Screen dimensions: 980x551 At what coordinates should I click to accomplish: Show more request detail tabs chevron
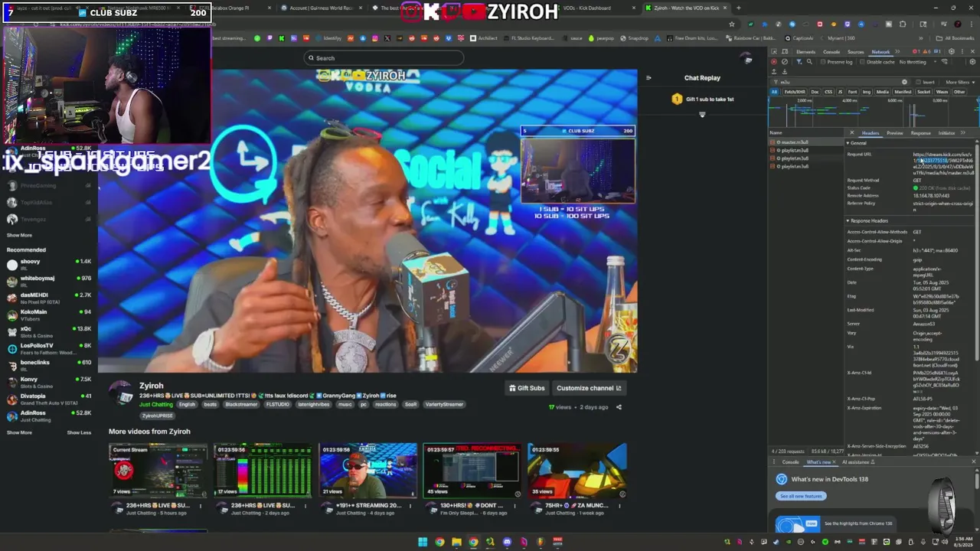(963, 133)
